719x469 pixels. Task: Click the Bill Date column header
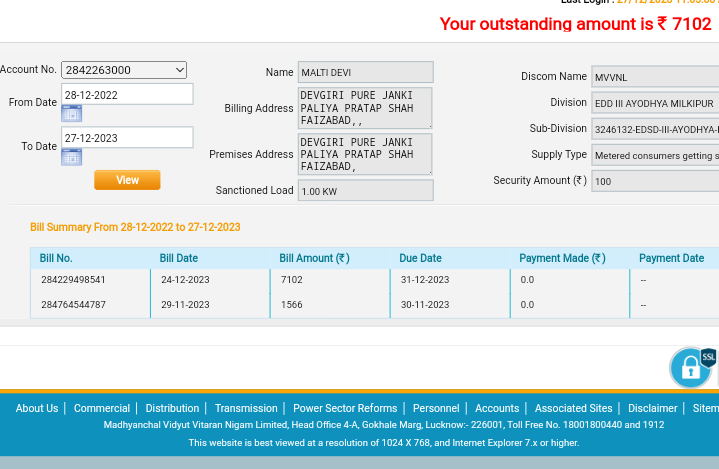pyautogui.click(x=179, y=258)
